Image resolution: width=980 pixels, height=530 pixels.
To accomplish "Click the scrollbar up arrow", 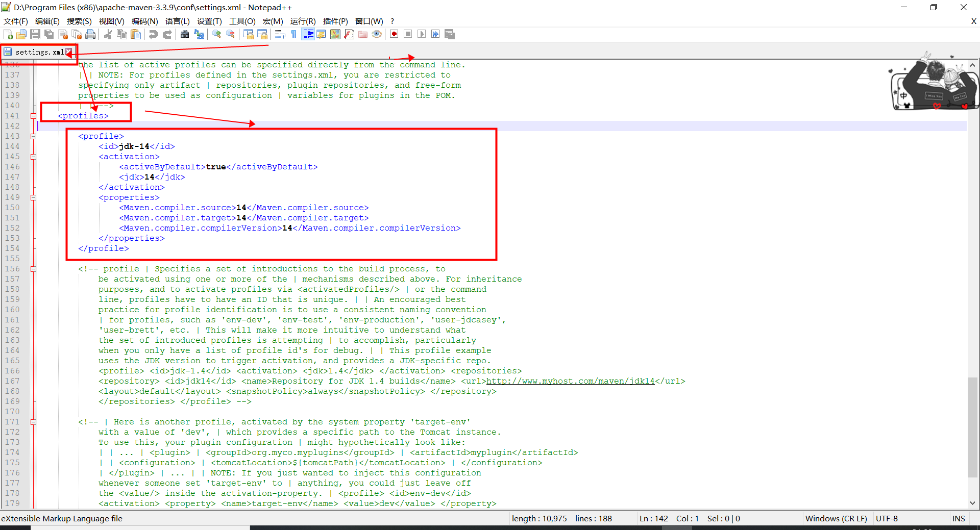I will coord(972,65).
